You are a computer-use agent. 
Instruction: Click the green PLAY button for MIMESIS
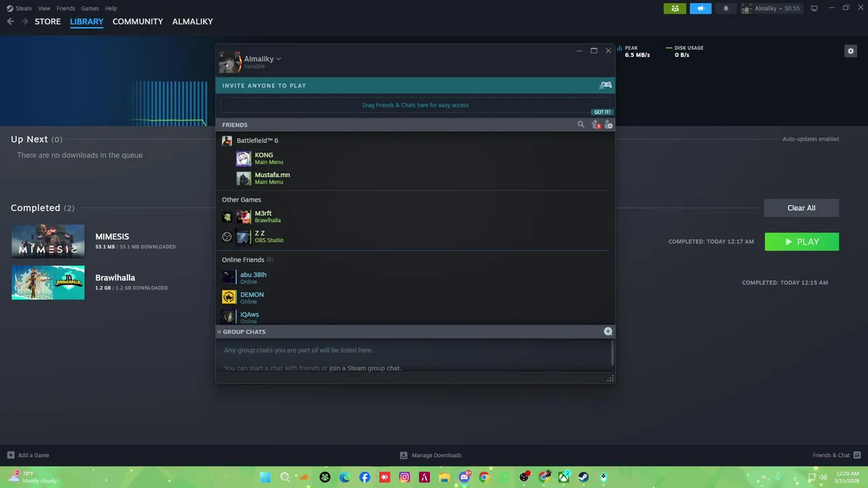click(802, 242)
